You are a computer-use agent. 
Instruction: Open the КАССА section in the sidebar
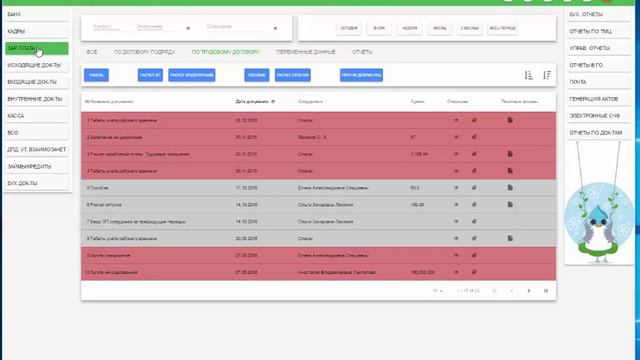(x=37, y=116)
